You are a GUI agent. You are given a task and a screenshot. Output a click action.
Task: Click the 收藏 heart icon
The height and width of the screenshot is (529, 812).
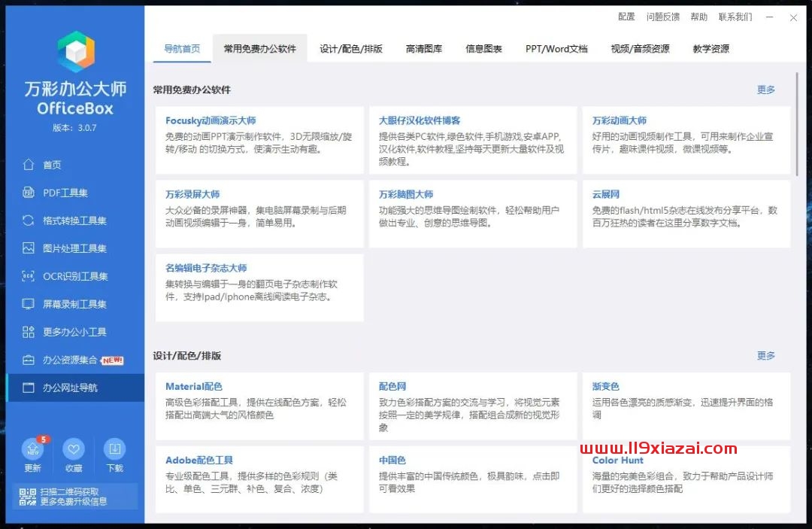pyautogui.click(x=74, y=448)
